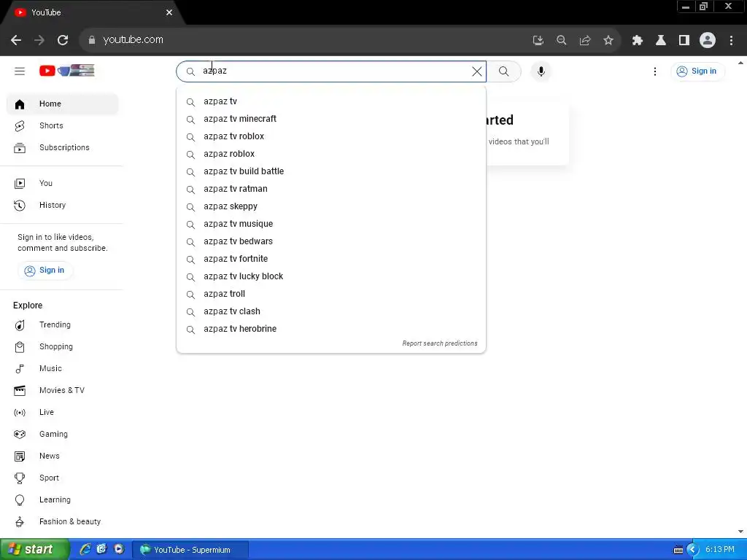Open Movies & TV under Explore

[x=63, y=391]
